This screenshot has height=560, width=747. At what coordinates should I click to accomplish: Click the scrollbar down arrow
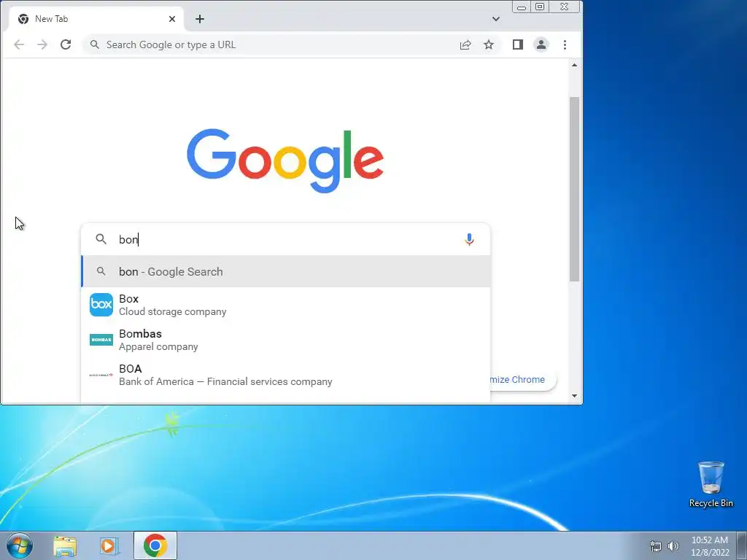[575, 396]
